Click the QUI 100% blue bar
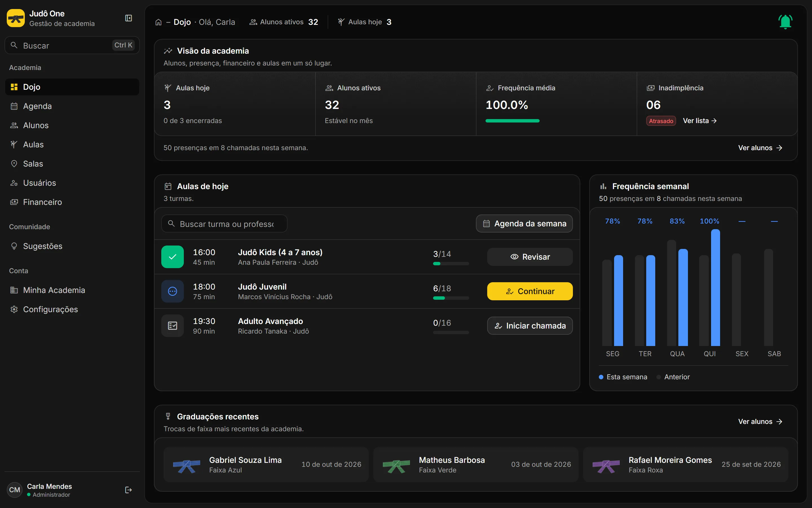Viewport: 812px width, 508px height. [715, 288]
